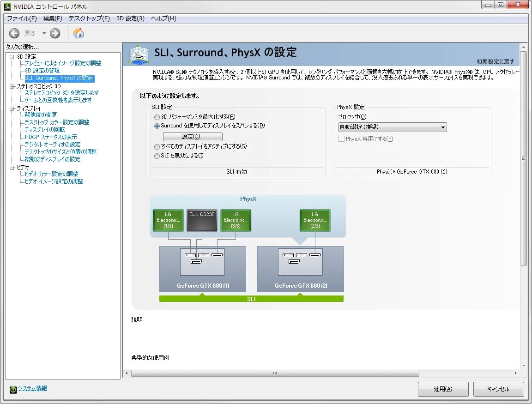Open the 編集(E) menu

[x=53, y=18]
